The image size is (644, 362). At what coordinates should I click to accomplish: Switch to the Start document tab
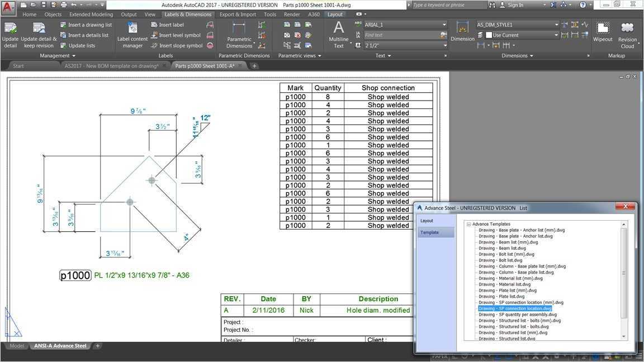(x=18, y=66)
